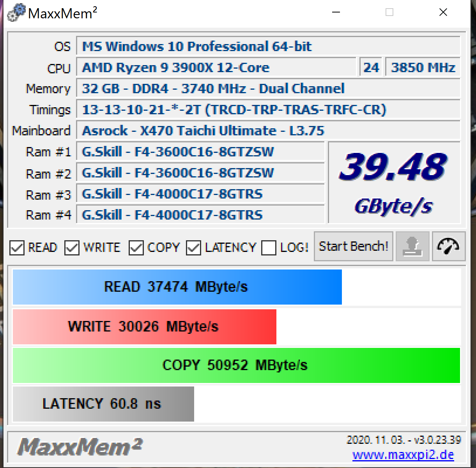Click the WRITE 30026 MByte/s bar

145,327
